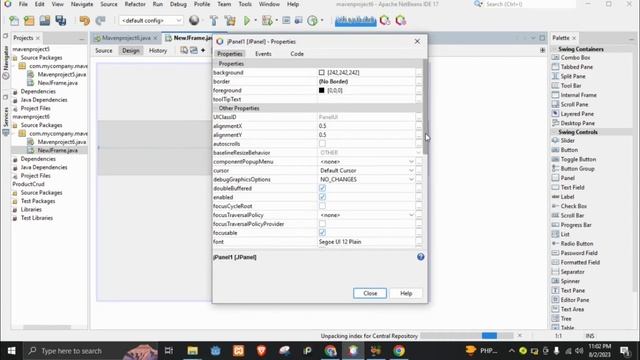Select the Label control in Palette
The width and height of the screenshot is (640, 360).
click(567, 197)
